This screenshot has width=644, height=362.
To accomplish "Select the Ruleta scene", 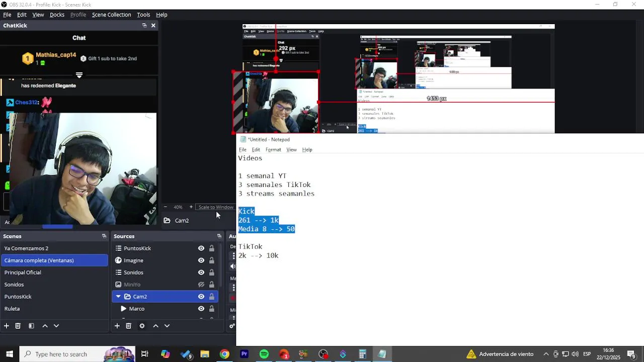I will pyautogui.click(x=54, y=309).
